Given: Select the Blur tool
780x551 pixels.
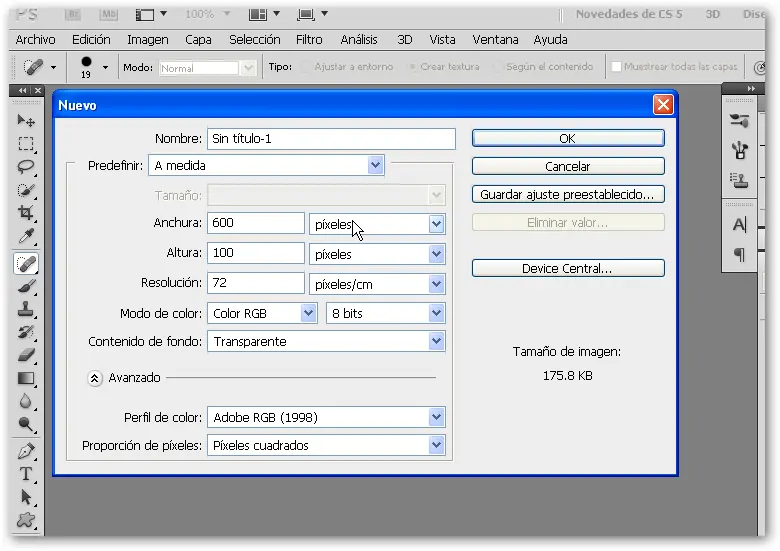Looking at the screenshot, I should [x=26, y=401].
